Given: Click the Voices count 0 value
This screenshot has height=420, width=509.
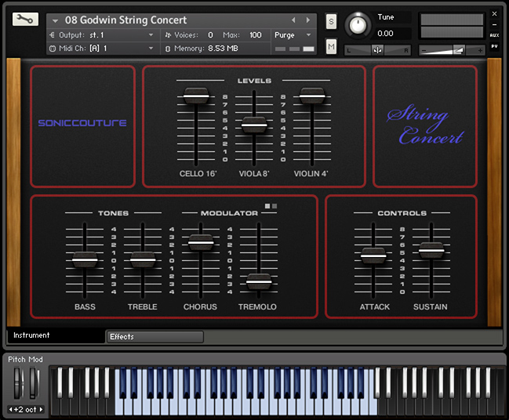Looking at the screenshot, I should tap(210, 35).
